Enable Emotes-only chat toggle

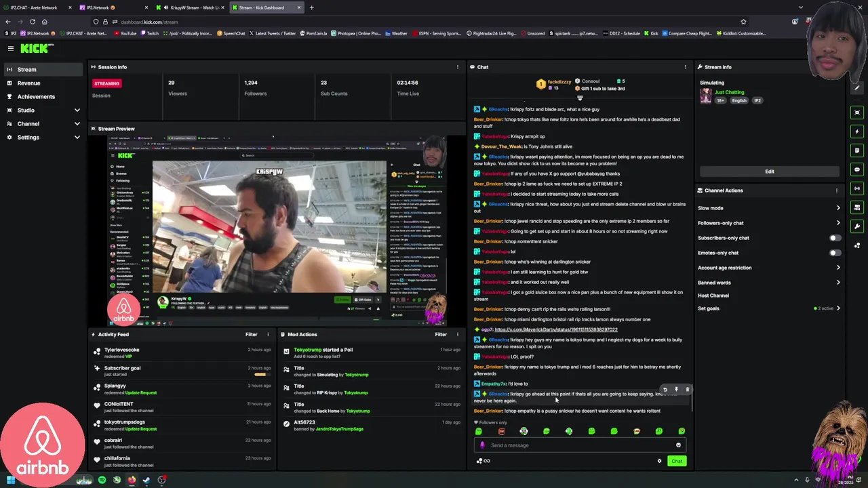[x=835, y=253]
